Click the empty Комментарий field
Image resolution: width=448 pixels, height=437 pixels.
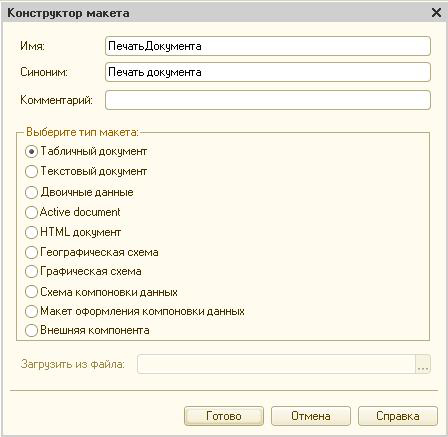[268, 100]
